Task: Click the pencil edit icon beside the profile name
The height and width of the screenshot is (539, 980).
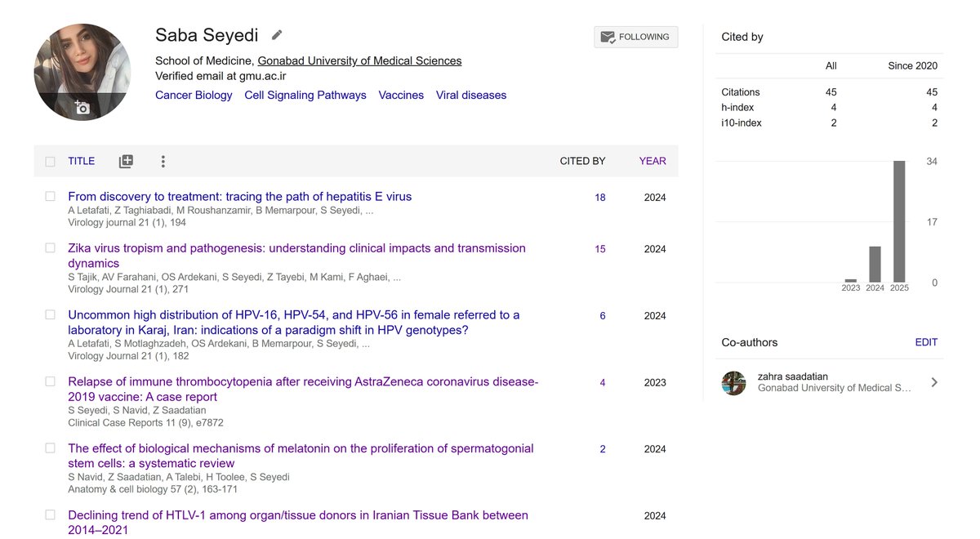Action: tap(278, 35)
